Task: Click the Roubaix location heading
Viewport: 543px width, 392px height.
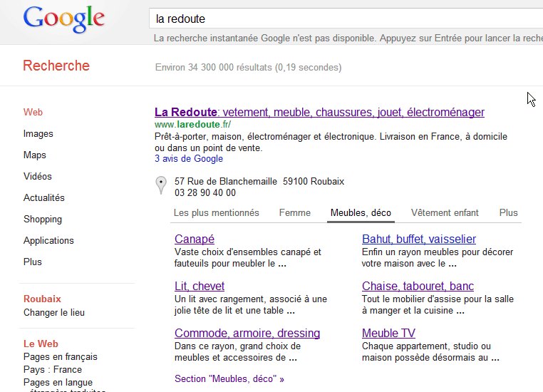Action: (42, 299)
